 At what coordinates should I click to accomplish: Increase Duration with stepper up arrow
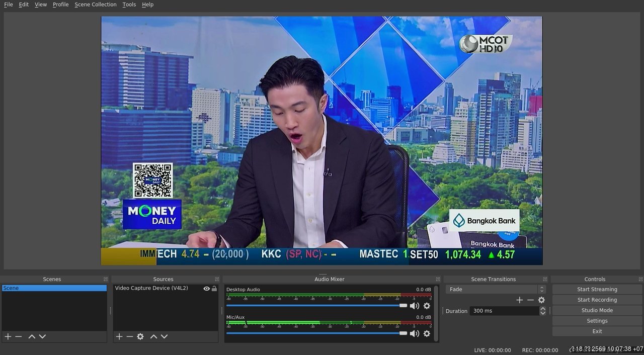pyautogui.click(x=542, y=309)
